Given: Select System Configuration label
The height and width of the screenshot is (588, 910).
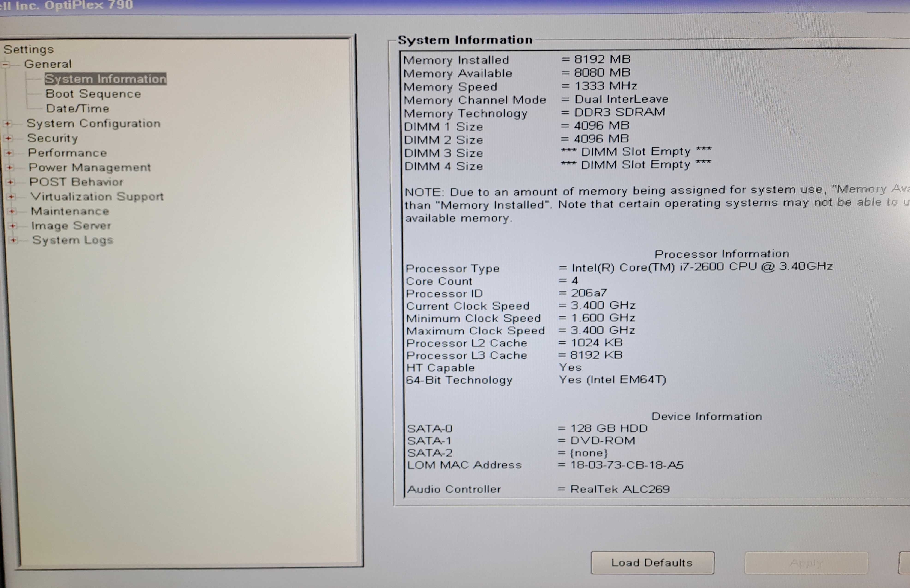Looking at the screenshot, I should point(94,124).
